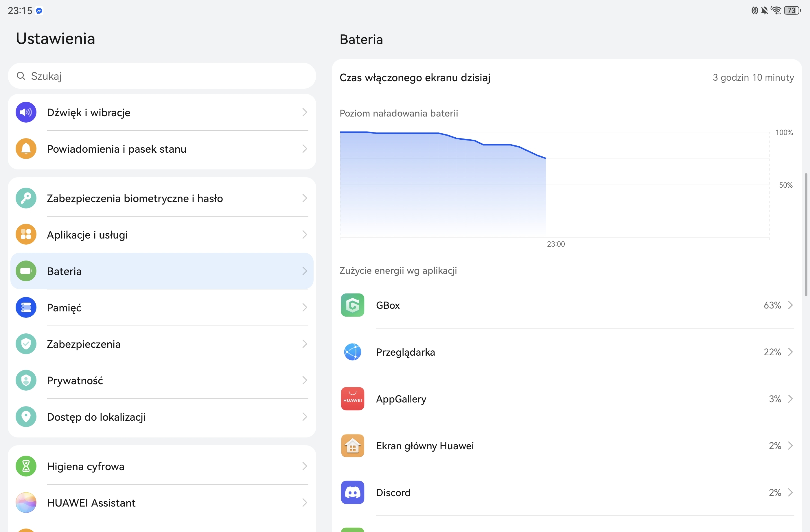
Task: Tap the Prywatność shield icon
Action: tap(26, 380)
